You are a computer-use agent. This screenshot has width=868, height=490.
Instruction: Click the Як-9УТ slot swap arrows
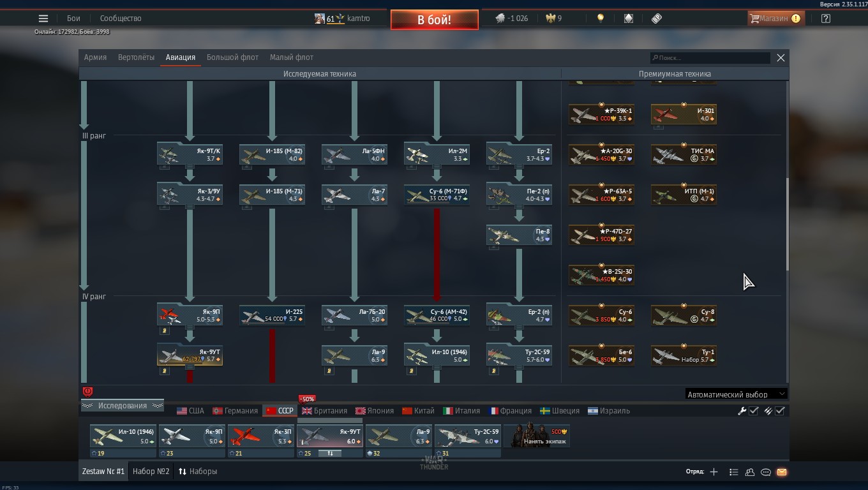pyautogui.click(x=331, y=454)
